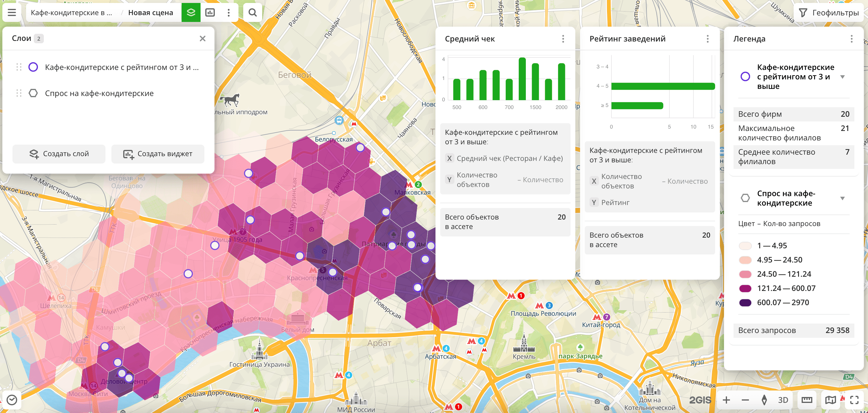This screenshot has width=868, height=413.
Task: Click the 600.07—2970 dark purple swatch
Action: click(745, 302)
